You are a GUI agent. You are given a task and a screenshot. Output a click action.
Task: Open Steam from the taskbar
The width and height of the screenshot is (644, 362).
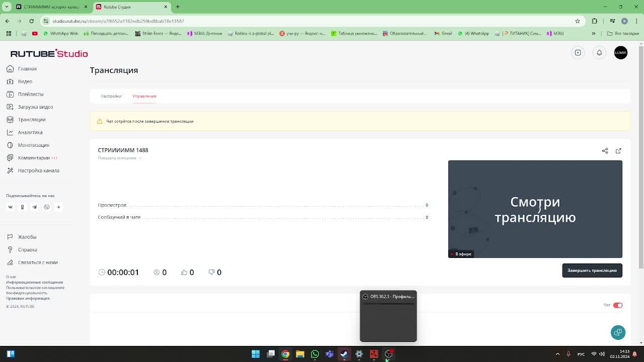pos(344,354)
